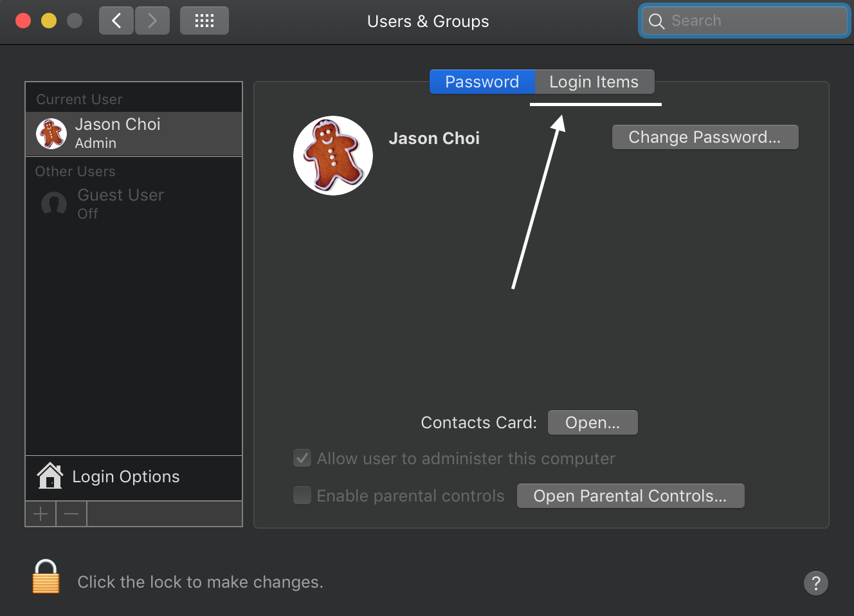
Task: Click the Login Options house icon
Action: 50,476
